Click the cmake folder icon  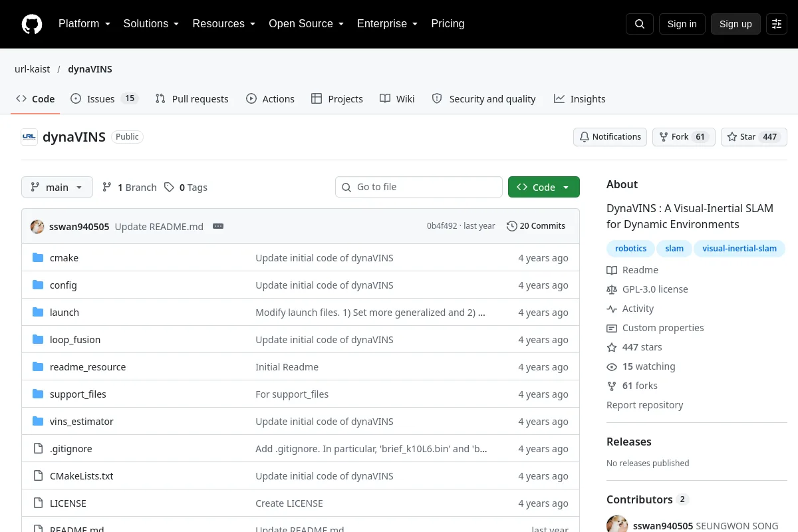(38, 258)
